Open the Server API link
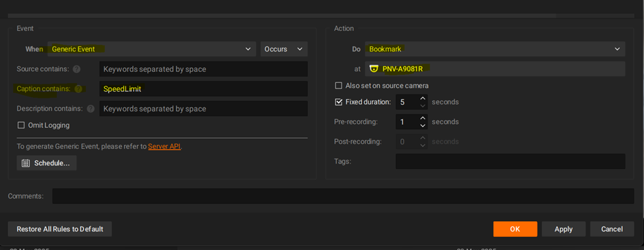Screen dimensions: 644x250 (164, 146)
